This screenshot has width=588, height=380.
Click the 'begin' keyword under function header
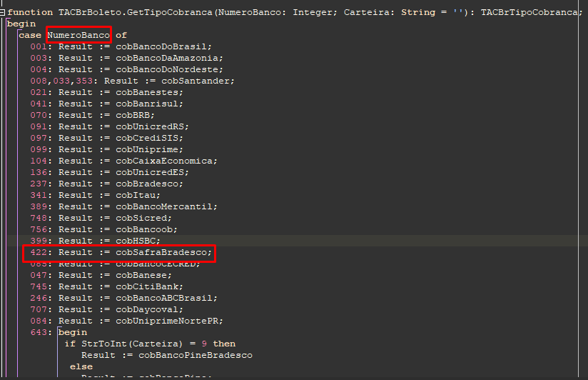(x=21, y=24)
